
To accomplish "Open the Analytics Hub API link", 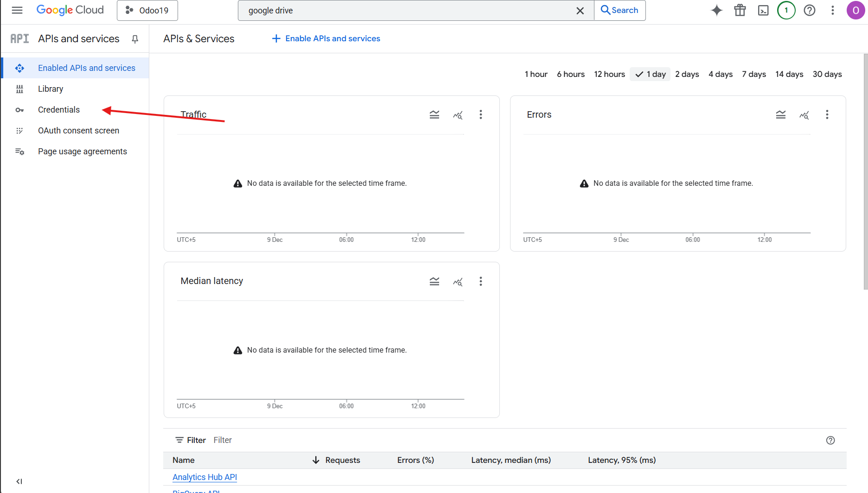I will point(204,477).
